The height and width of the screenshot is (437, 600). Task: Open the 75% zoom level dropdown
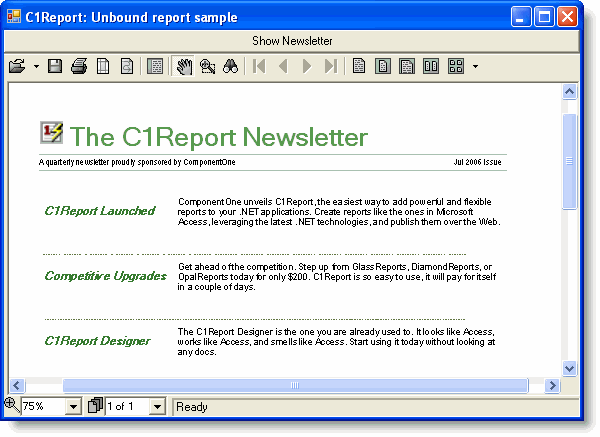(x=72, y=406)
